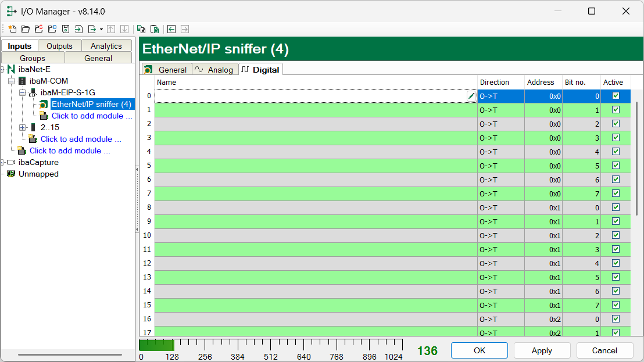Click the horizontal scrollbar under the tree

(70, 354)
